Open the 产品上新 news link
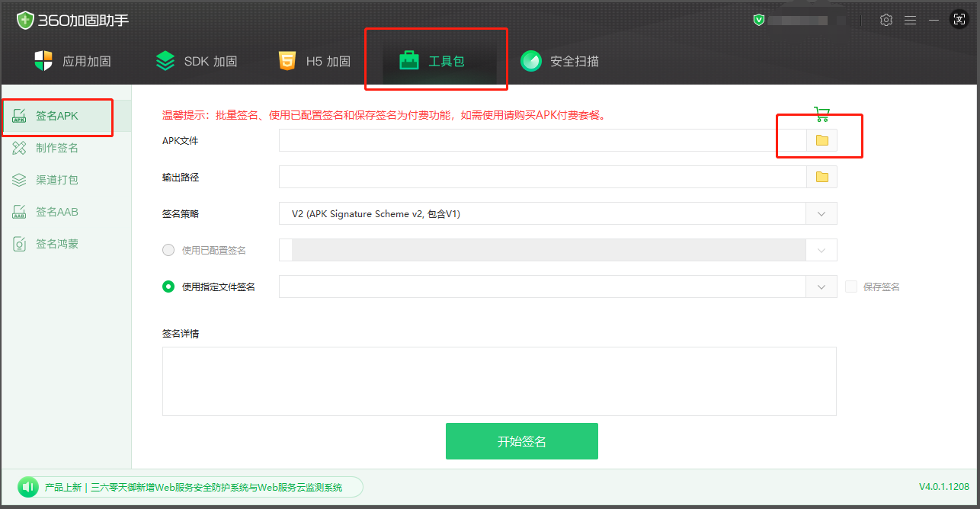 [194, 487]
